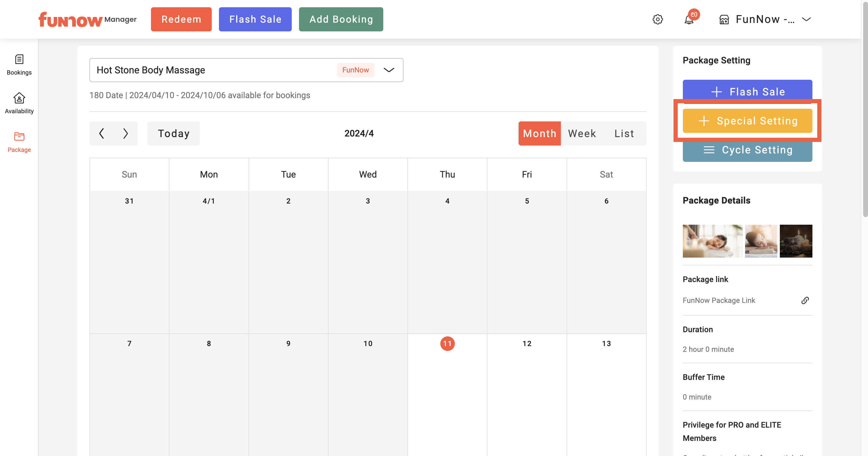Viewport: 868px width, 456px height.
Task: Open notifications bell icon
Action: point(689,19)
